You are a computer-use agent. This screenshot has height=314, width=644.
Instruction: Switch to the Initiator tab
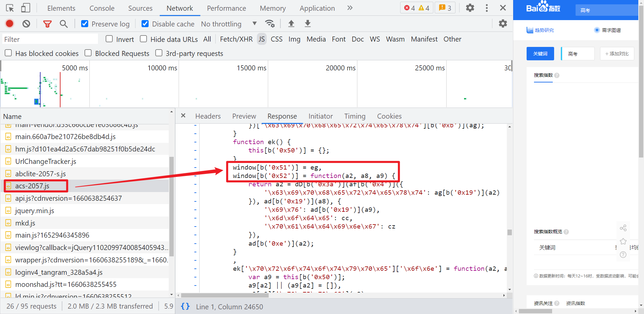(321, 116)
